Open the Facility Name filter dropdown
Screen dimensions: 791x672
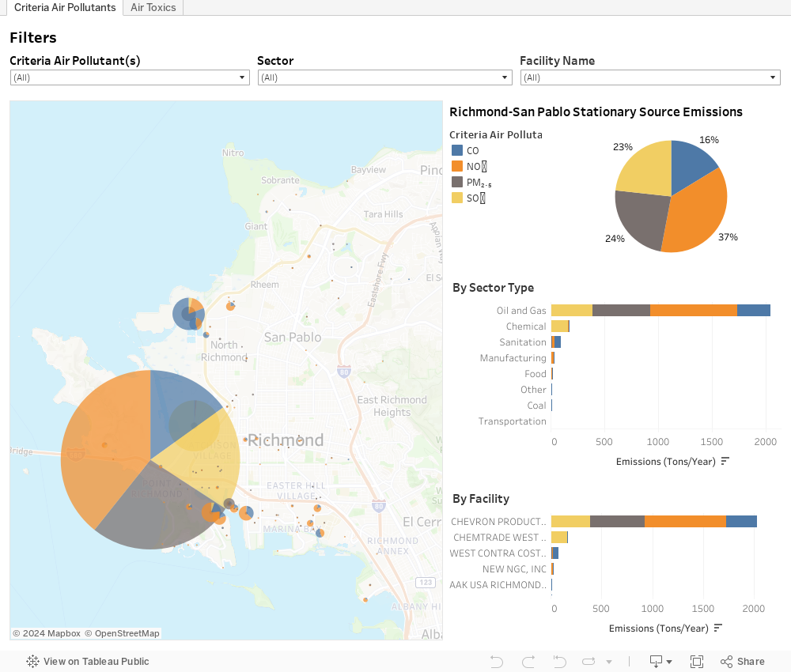click(x=650, y=77)
